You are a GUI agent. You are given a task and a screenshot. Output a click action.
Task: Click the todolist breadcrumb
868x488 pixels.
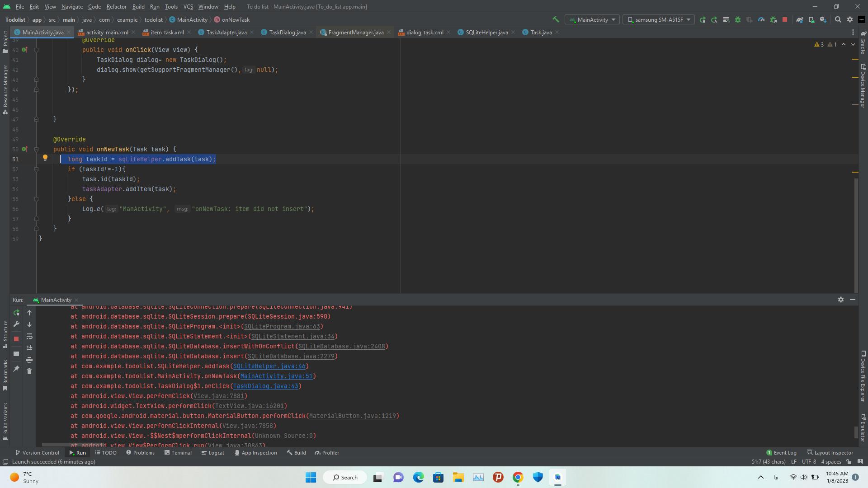(x=153, y=19)
